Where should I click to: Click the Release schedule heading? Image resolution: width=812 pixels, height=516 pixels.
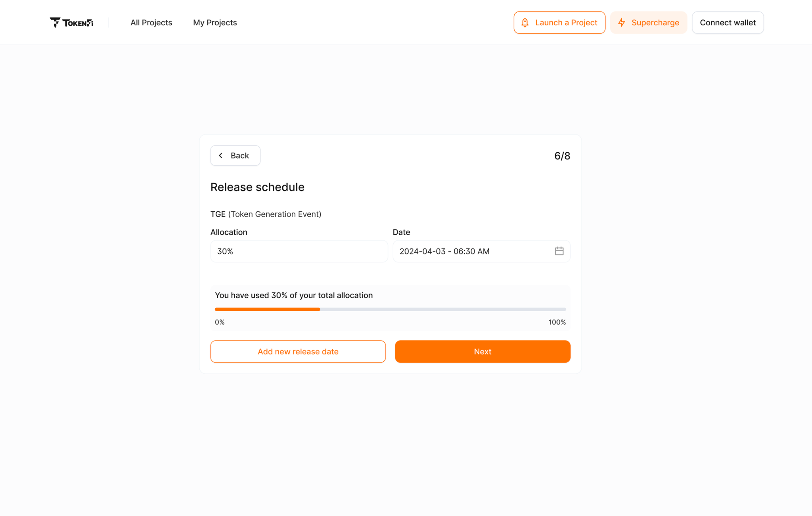(x=257, y=187)
